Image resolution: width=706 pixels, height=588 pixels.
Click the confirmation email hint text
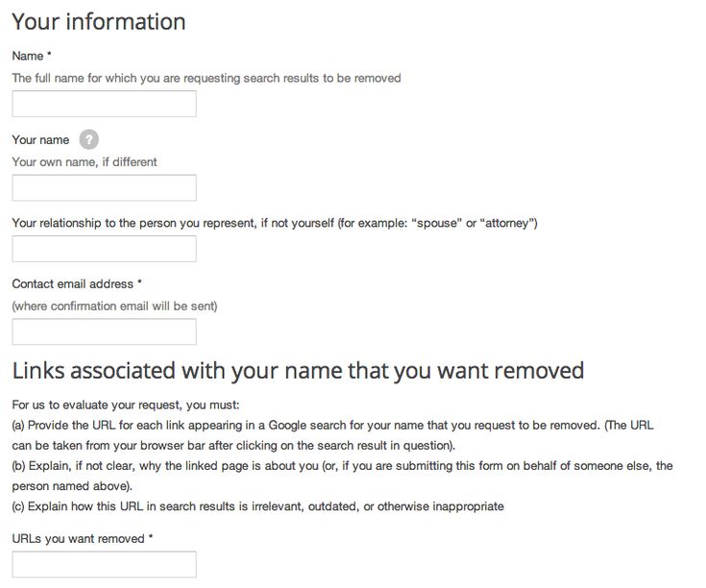click(x=114, y=306)
